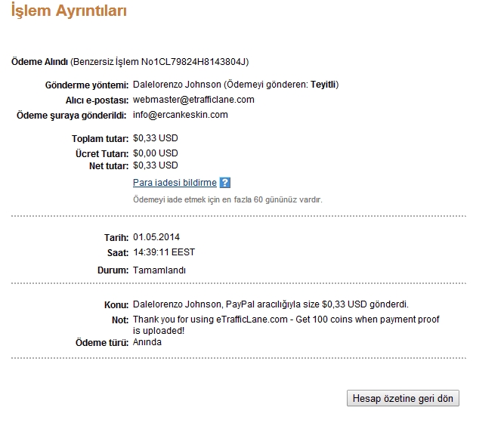Click the Konu subject line text
504x423 pixels.
point(271,304)
